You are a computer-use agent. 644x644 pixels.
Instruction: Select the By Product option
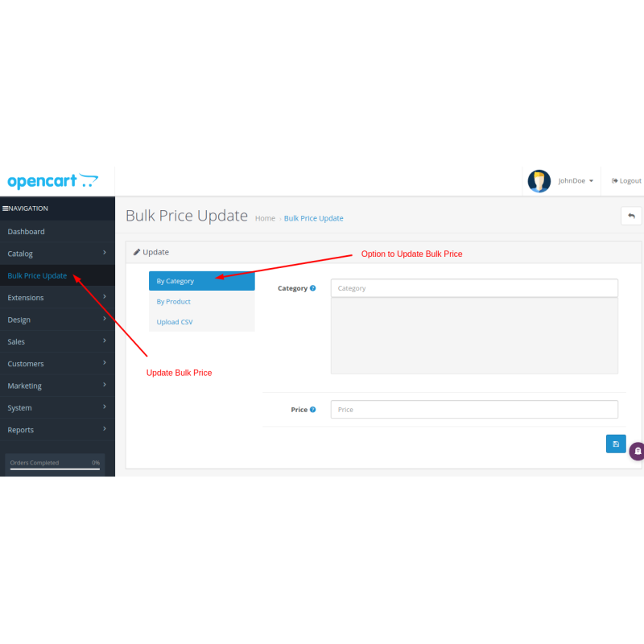(x=175, y=301)
